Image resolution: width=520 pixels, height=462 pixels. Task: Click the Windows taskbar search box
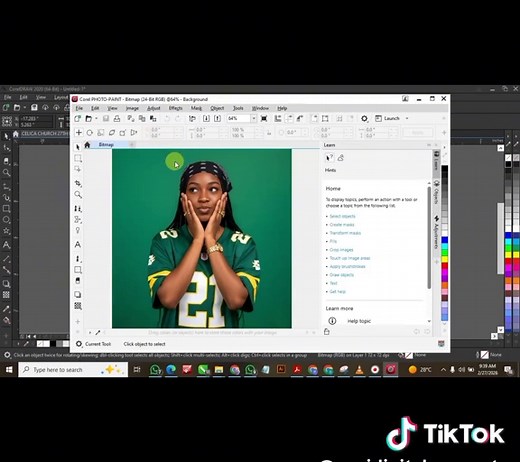point(73,370)
